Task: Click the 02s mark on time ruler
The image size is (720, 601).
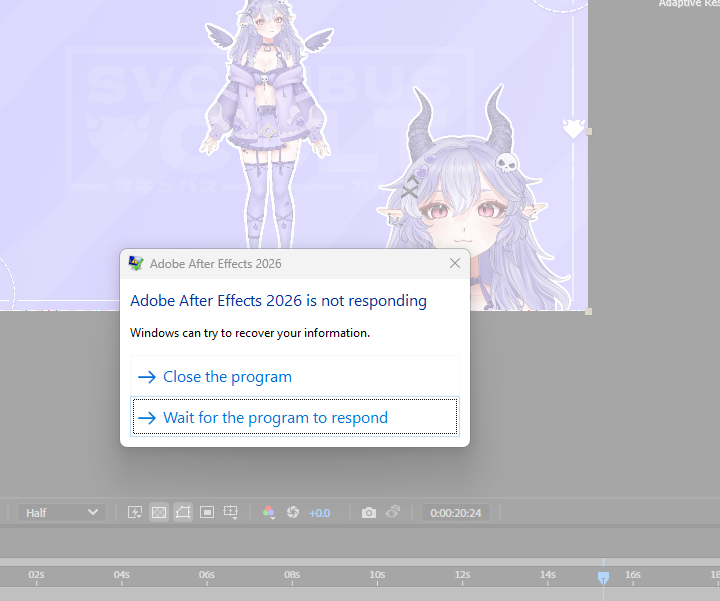Action: point(36,575)
